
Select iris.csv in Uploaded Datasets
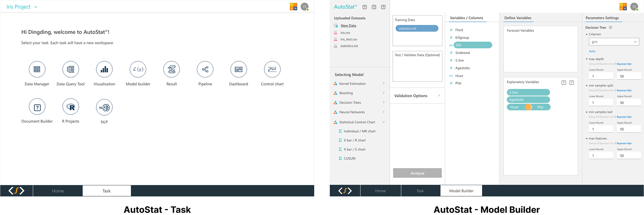point(345,33)
